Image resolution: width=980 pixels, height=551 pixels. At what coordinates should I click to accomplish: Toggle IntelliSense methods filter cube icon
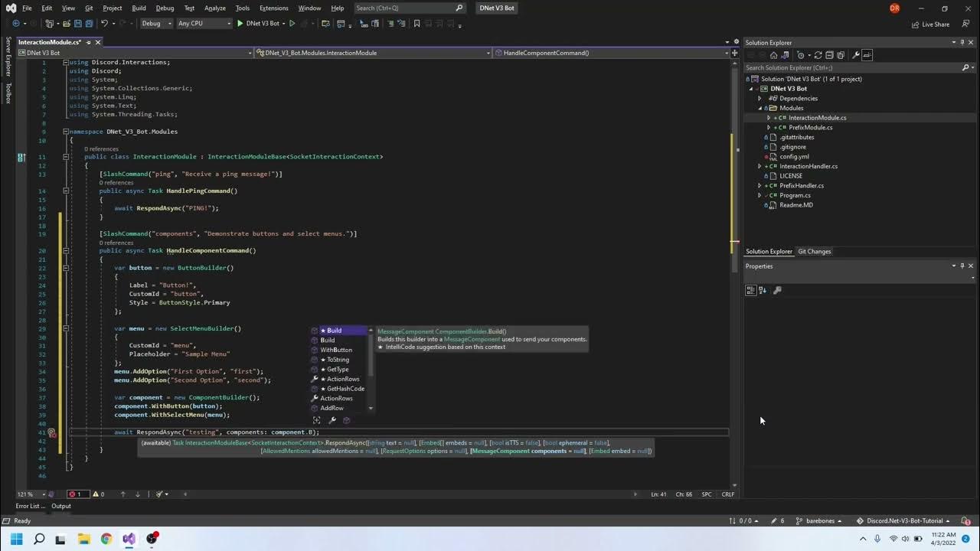point(346,420)
